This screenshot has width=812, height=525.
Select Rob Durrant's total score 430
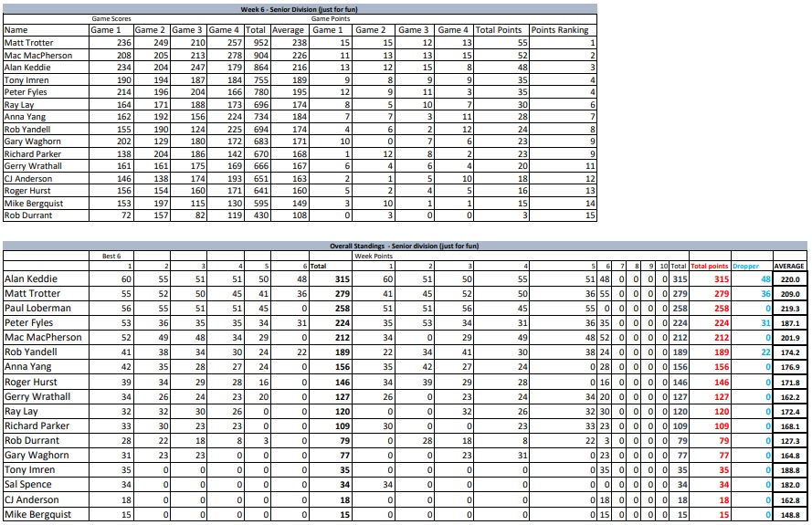[x=261, y=215]
